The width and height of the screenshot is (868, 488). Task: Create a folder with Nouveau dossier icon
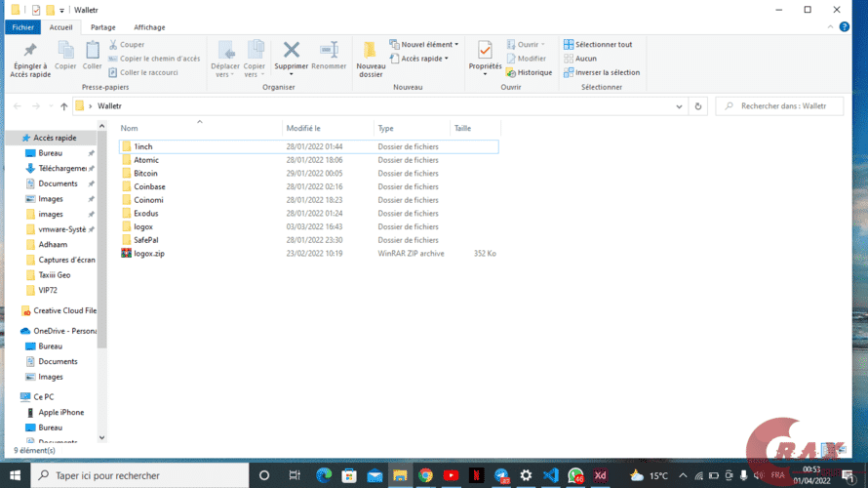point(371,53)
